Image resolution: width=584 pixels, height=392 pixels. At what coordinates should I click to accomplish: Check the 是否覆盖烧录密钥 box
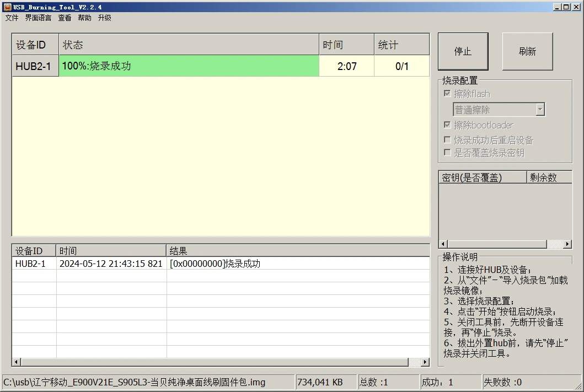[447, 153]
